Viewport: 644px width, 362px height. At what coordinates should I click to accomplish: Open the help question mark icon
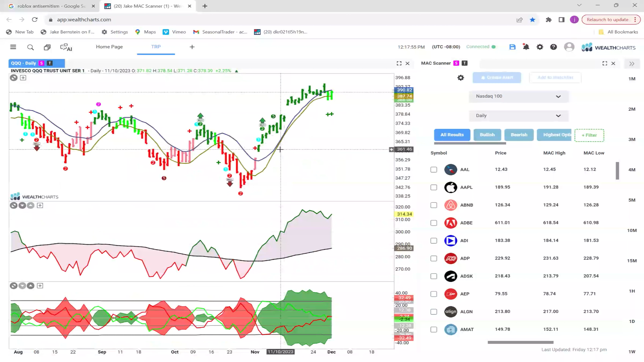(553, 47)
